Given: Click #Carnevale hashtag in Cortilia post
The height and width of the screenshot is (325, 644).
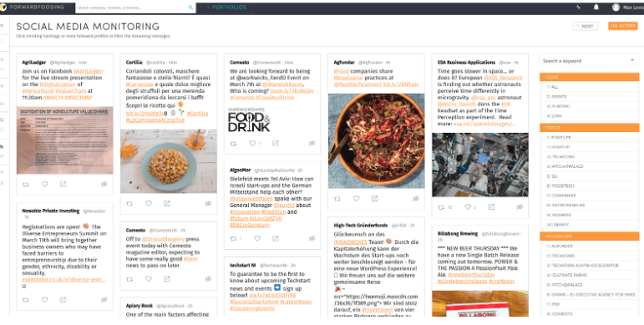Looking at the screenshot, I should pos(139,84).
